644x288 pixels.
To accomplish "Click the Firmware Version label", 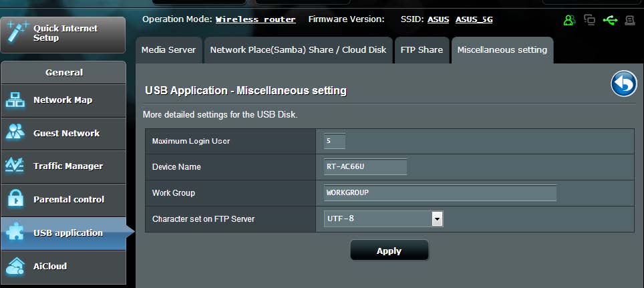I will 346,19.
